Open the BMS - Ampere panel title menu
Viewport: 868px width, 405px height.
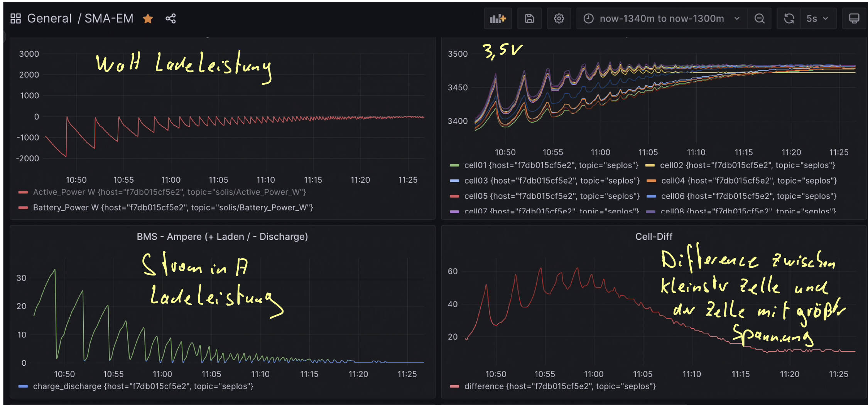coord(222,236)
